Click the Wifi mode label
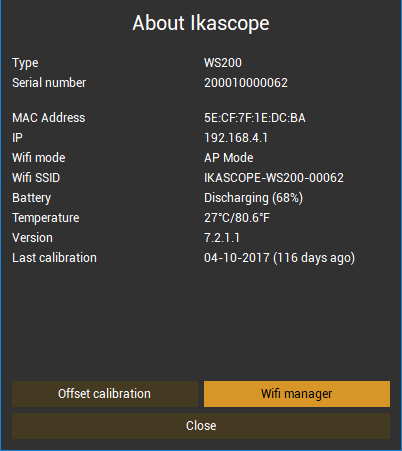This screenshot has height=451, width=402. [39, 158]
